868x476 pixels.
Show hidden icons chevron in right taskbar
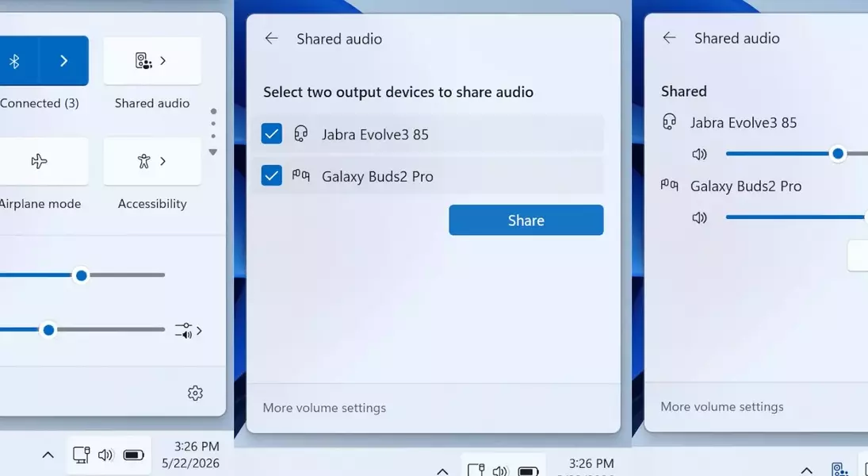(x=807, y=471)
